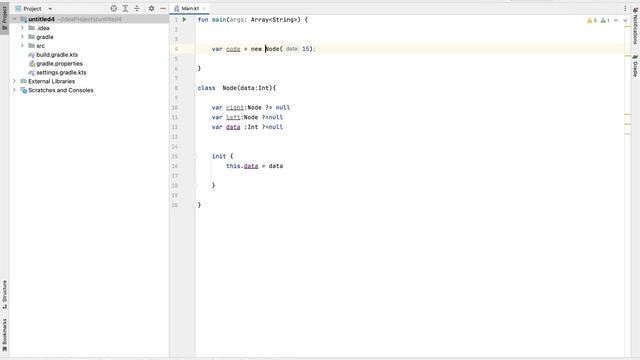Open editor tab options menu
The width and height of the screenshot is (640, 360).
point(625,8)
